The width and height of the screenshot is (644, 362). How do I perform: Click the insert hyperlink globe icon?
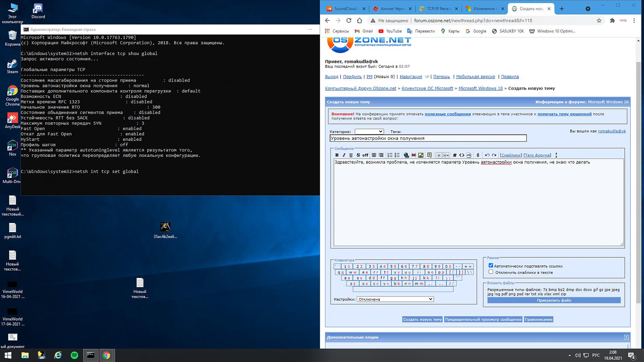click(406, 155)
